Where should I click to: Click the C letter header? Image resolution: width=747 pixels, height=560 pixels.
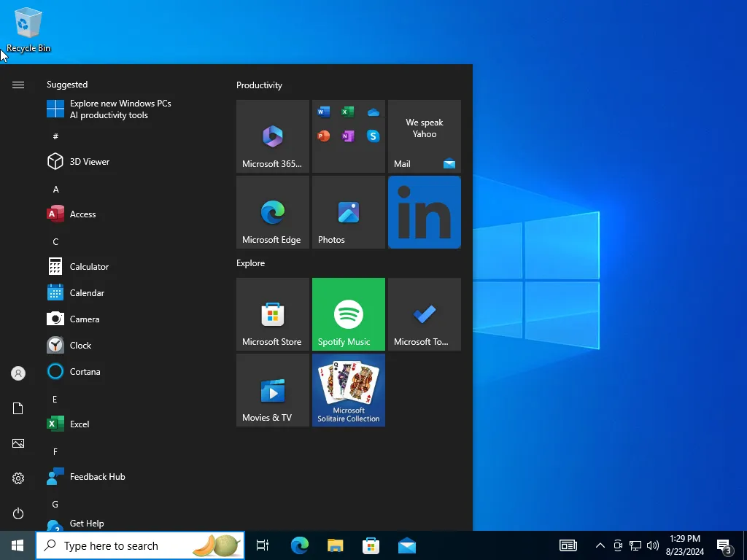[55, 242]
